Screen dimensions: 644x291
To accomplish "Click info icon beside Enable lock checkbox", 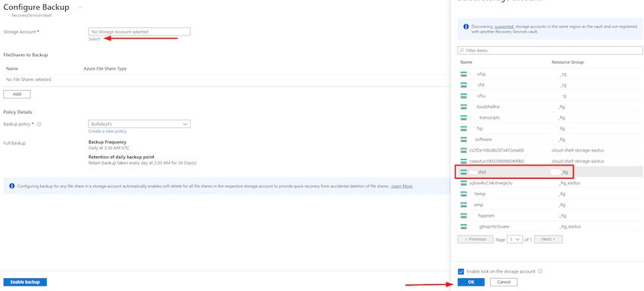I will tap(540, 271).
